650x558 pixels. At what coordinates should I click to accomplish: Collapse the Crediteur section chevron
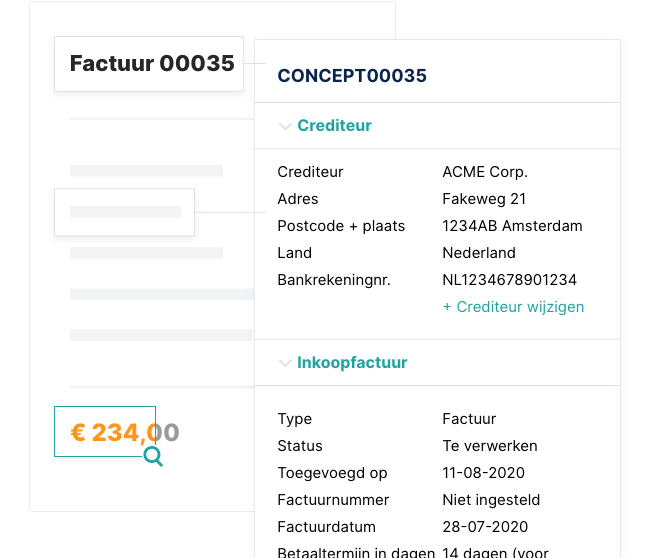pyautogui.click(x=285, y=126)
